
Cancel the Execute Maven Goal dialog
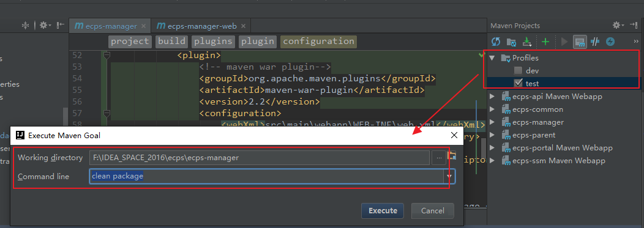(x=432, y=211)
